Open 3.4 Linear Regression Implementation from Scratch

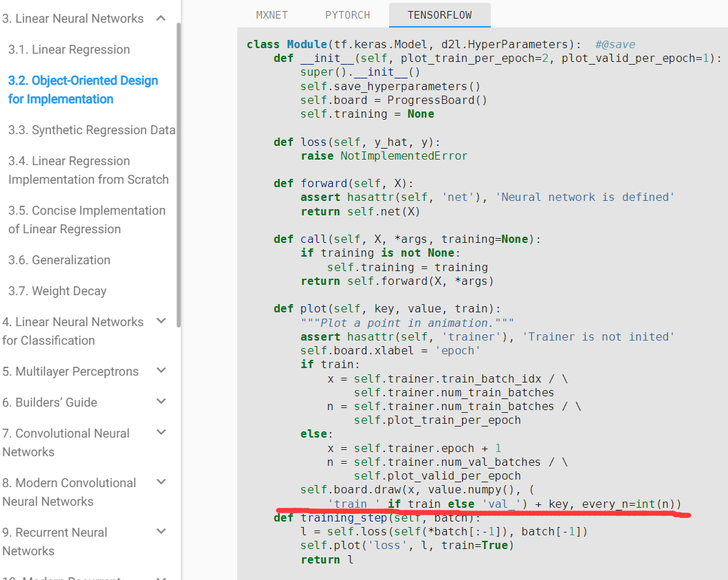(x=88, y=170)
